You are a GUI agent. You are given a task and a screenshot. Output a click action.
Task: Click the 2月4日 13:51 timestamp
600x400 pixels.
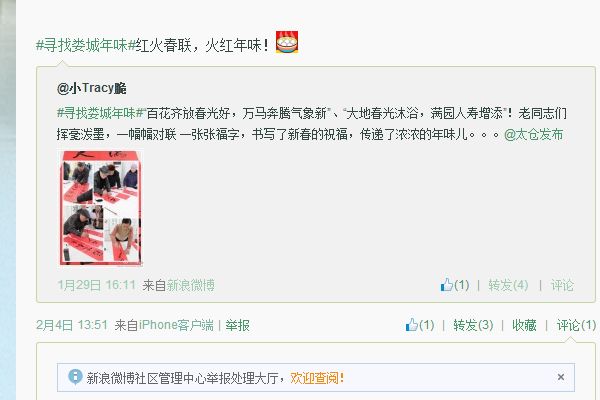tap(72, 325)
